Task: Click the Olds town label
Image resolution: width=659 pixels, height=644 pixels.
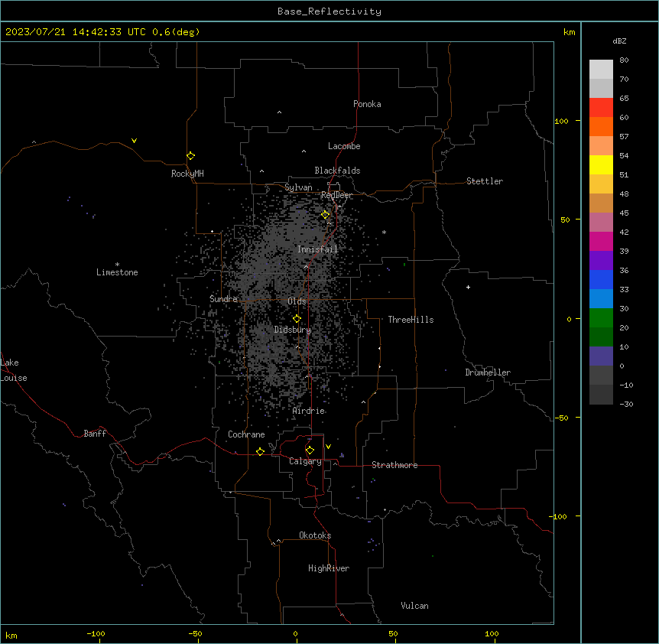Action: click(297, 301)
